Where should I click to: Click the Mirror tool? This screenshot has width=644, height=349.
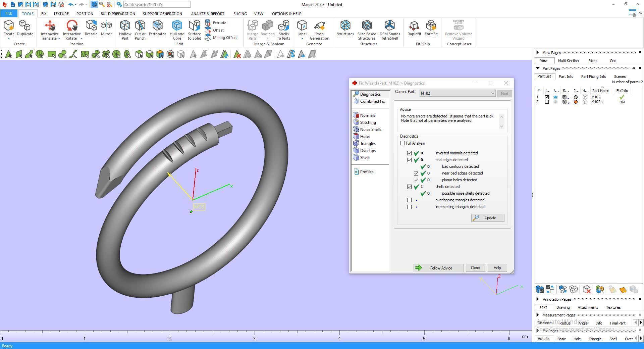click(x=106, y=28)
